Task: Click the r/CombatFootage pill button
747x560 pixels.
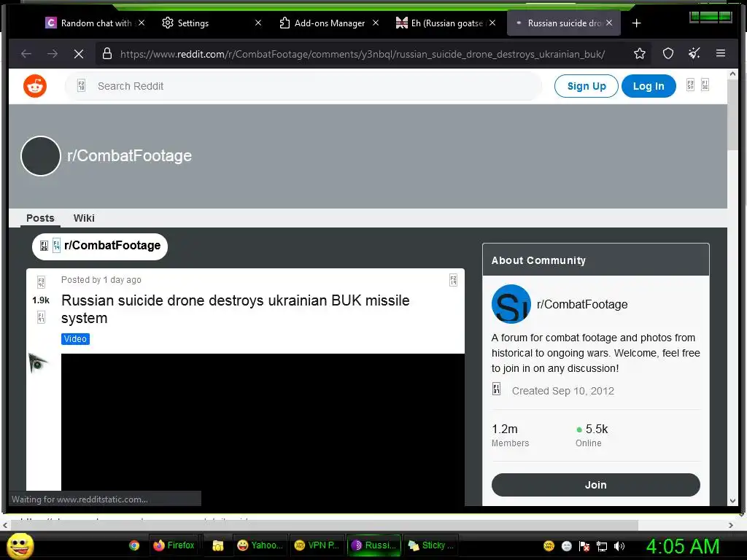Action: pos(100,246)
